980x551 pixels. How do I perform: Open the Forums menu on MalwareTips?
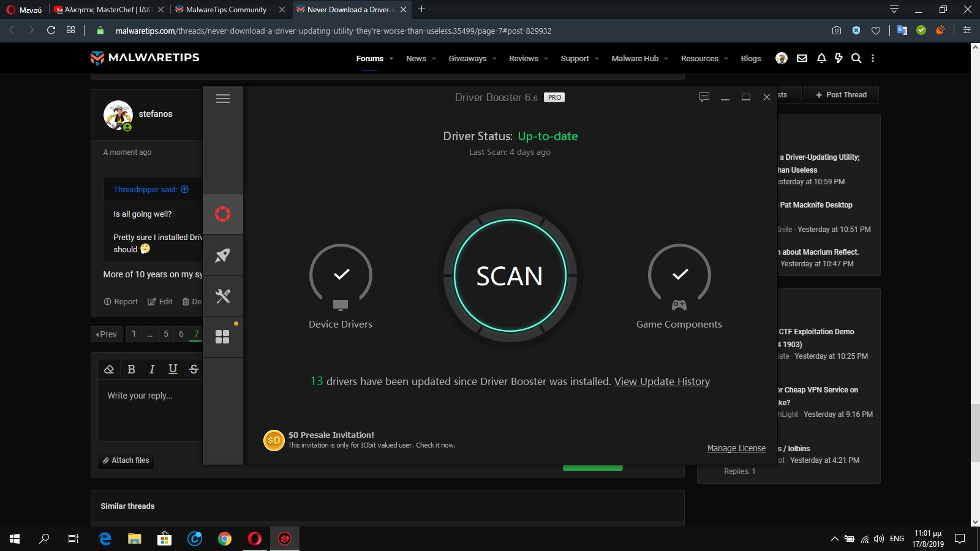tap(370, 59)
